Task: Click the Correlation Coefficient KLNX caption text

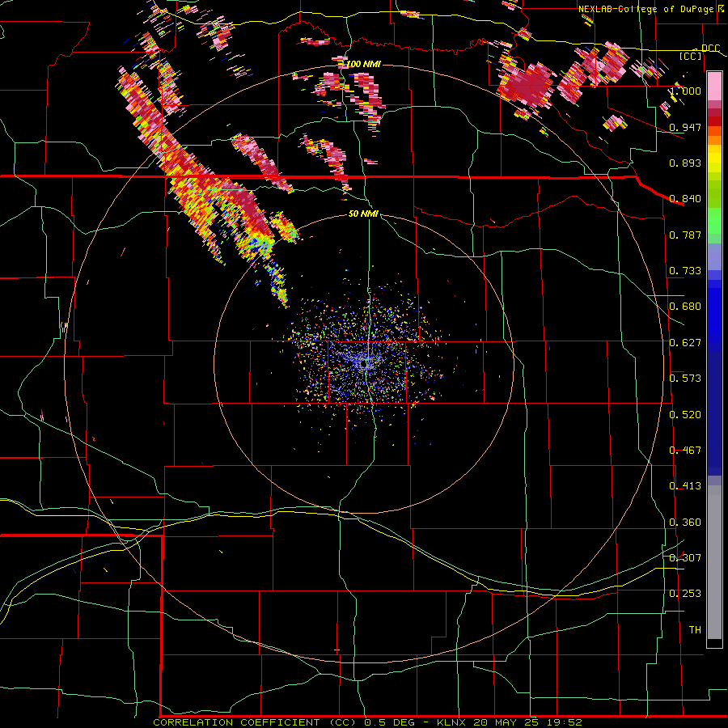Action: (x=367, y=722)
